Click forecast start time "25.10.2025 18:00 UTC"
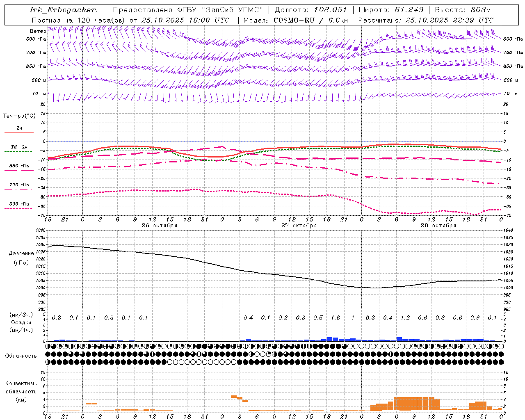This screenshot has height=420, width=525. 185,20
